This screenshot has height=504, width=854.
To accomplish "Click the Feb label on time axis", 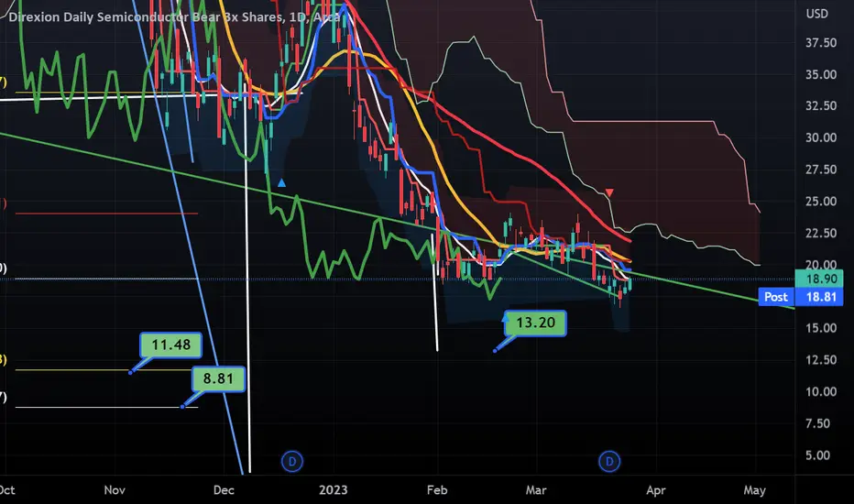I will (437, 490).
